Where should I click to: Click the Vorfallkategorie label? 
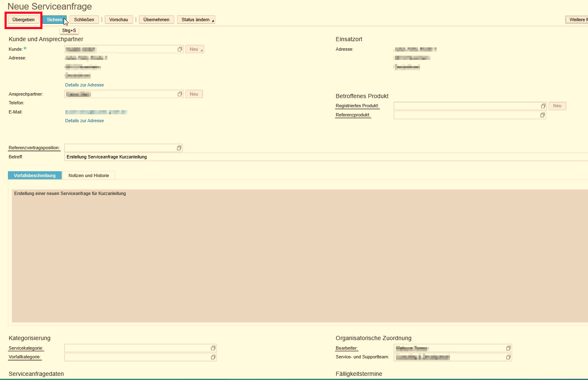25,357
